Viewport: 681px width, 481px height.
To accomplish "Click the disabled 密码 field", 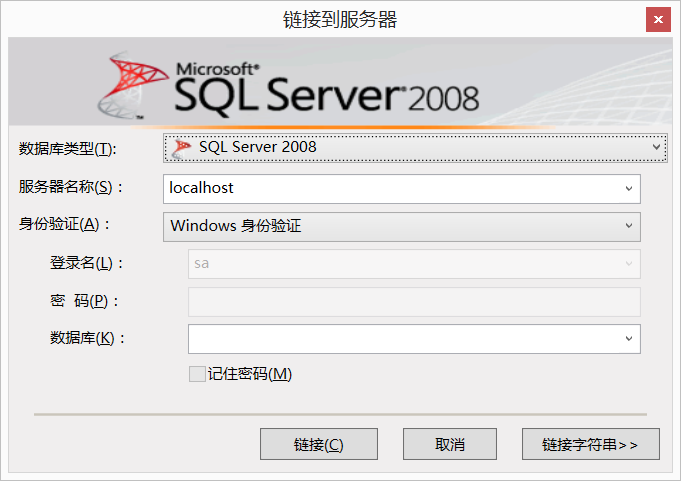I will (414, 302).
